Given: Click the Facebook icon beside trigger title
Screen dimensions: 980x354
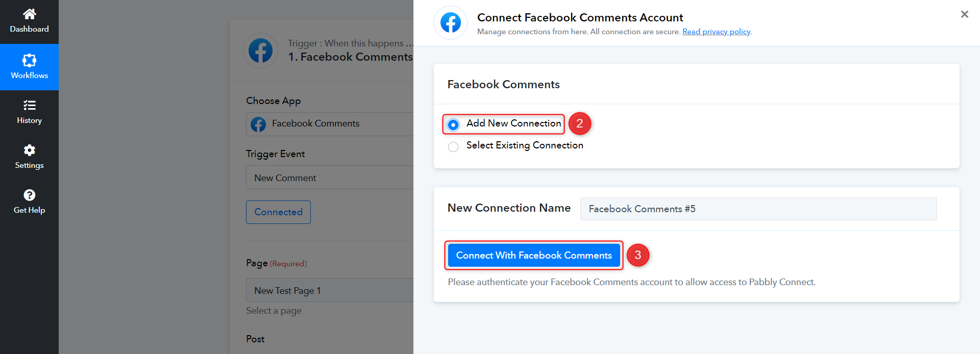Looking at the screenshot, I should tap(260, 50).
